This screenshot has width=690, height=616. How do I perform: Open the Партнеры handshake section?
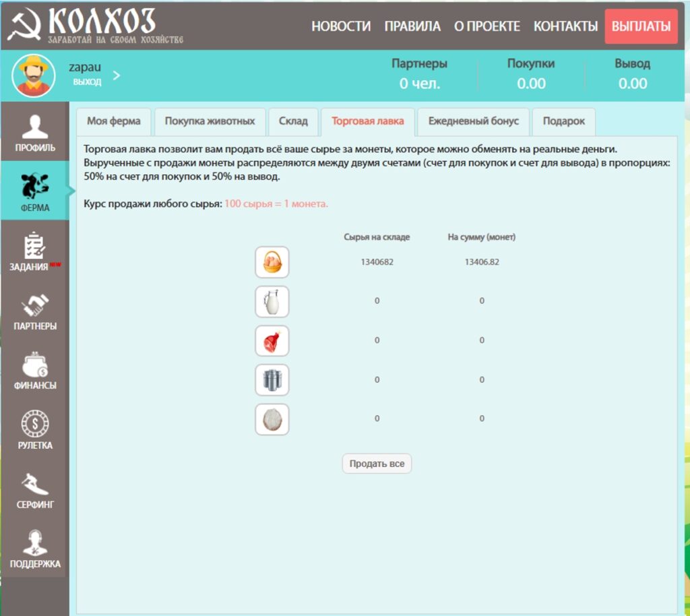click(x=35, y=311)
